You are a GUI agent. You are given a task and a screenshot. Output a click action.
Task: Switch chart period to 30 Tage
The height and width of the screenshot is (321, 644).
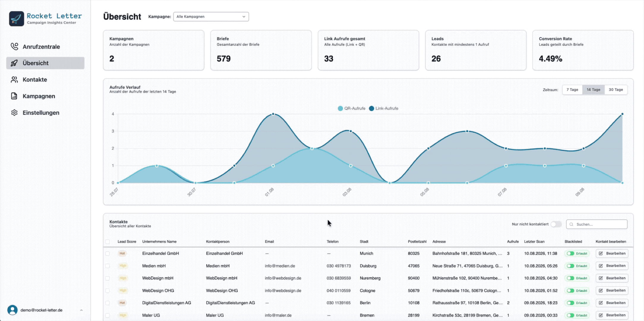616,90
